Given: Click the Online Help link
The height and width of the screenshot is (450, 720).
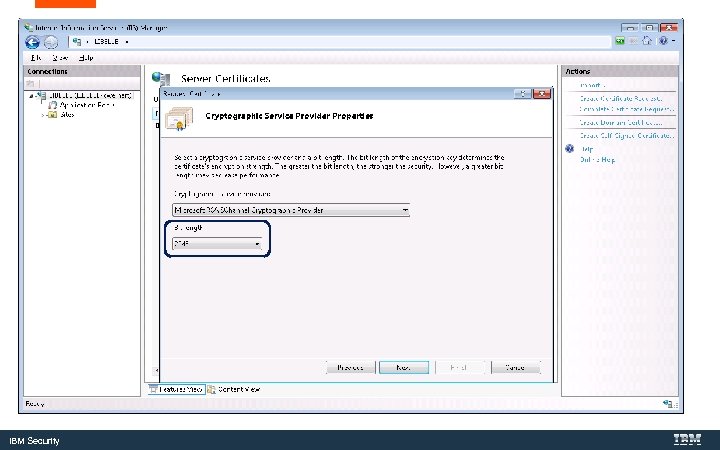Looking at the screenshot, I should pyautogui.click(x=597, y=159).
